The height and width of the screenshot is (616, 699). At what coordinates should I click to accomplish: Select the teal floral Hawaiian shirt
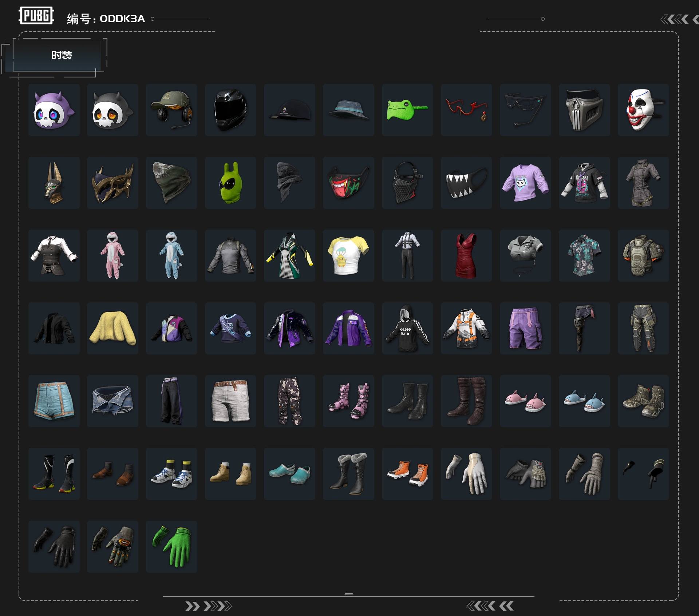click(x=584, y=255)
